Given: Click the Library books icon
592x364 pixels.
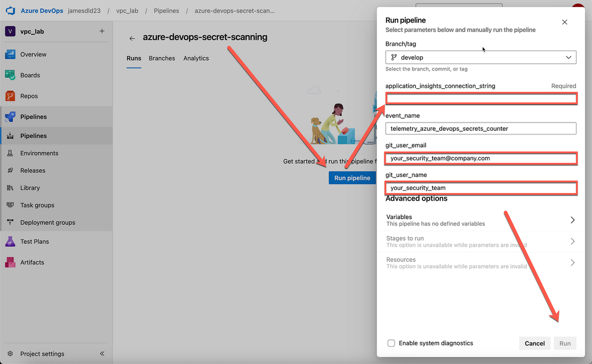Looking at the screenshot, I should (10, 188).
